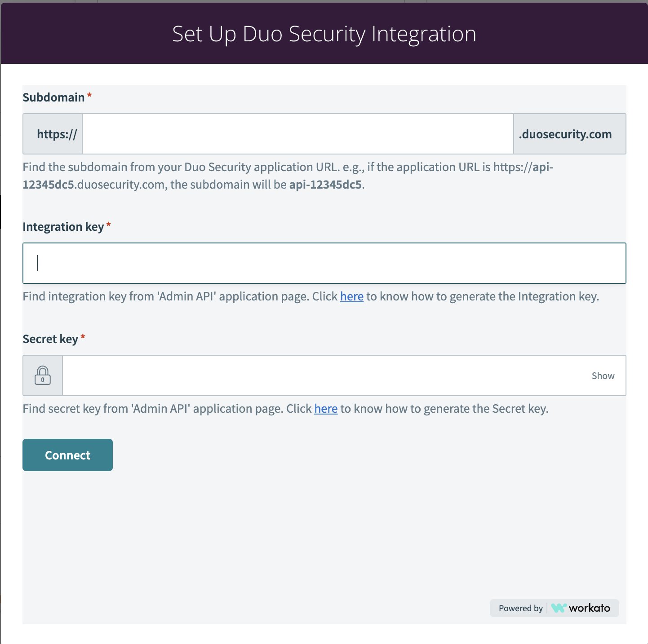Open 'here' link for Secret key help
Screen dimensions: 648x644
tap(326, 409)
